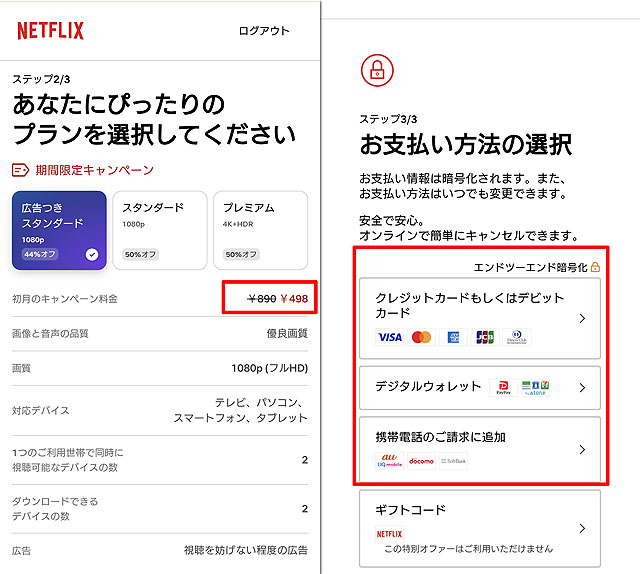This screenshot has height=574, width=640.
Task: Click the VISA card logo
Action: coord(390,337)
